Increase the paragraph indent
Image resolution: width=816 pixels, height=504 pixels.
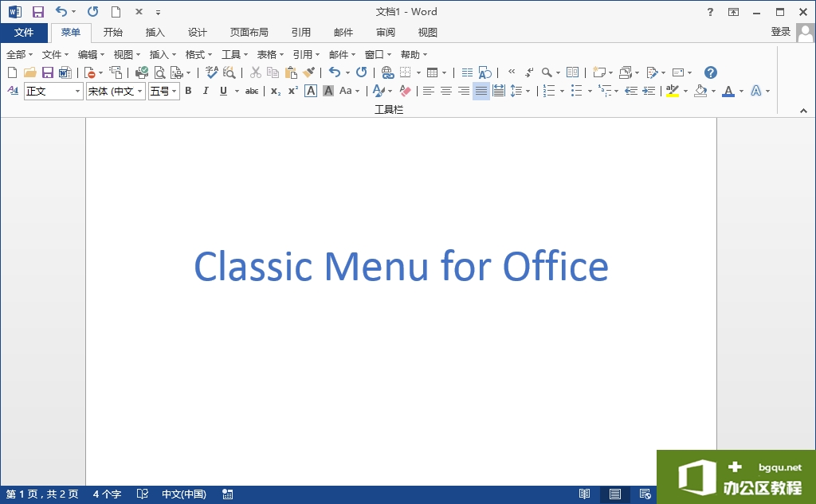pos(649,91)
